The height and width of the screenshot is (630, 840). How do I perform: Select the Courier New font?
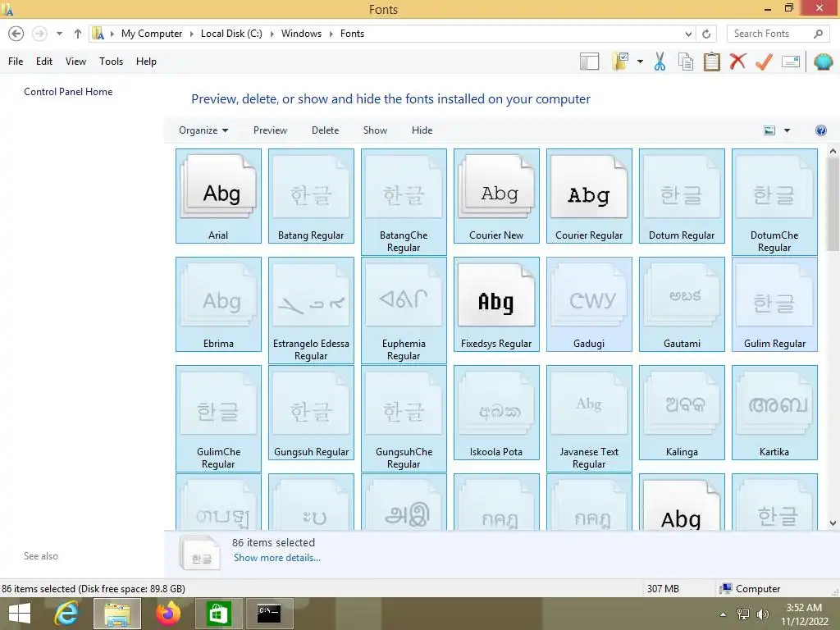point(496,196)
